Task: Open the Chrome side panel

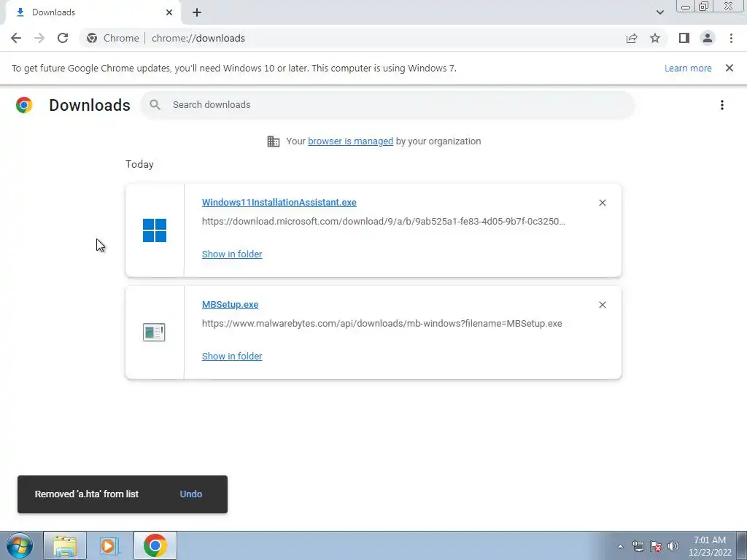Action: pos(684,38)
